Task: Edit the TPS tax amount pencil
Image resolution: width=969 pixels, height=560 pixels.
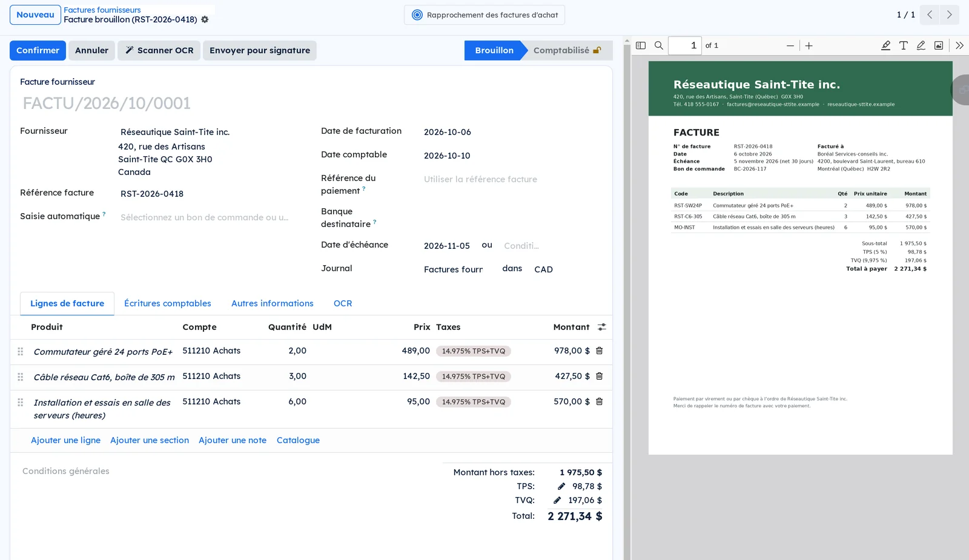Action: (x=561, y=486)
